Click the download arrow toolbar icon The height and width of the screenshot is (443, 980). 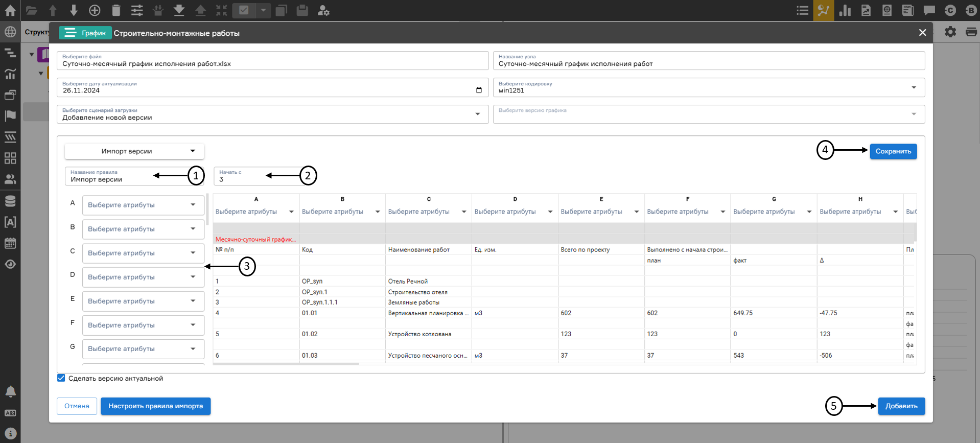pyautogui.click(x=179, y=10)
